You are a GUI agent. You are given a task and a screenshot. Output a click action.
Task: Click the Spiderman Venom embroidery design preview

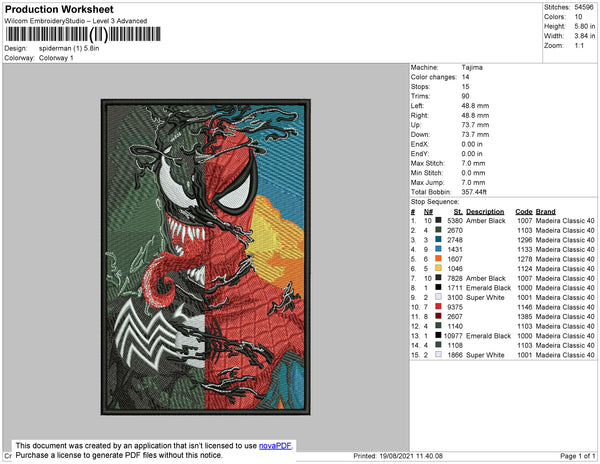tap(205, 257)
